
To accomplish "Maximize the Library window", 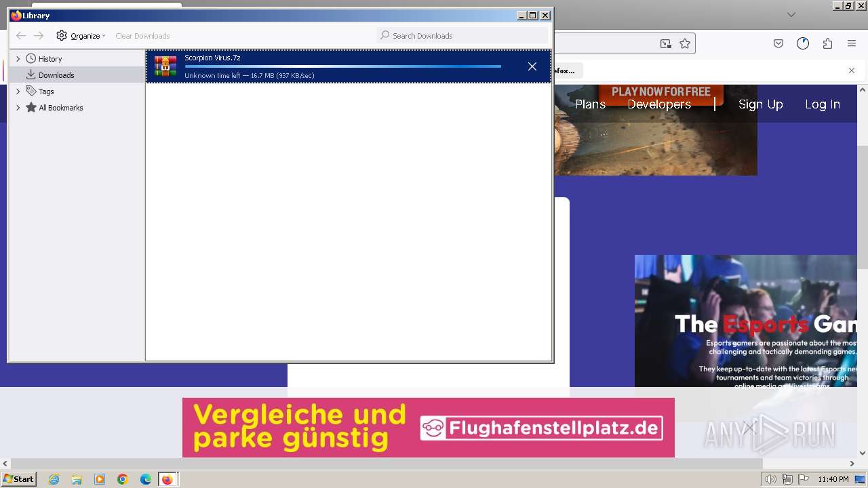I will tap(532, 15).
